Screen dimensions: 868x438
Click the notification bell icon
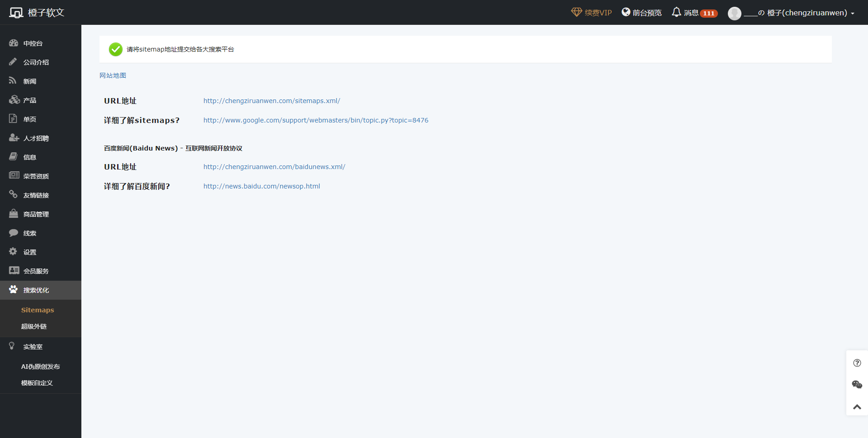tap(676, 12)
